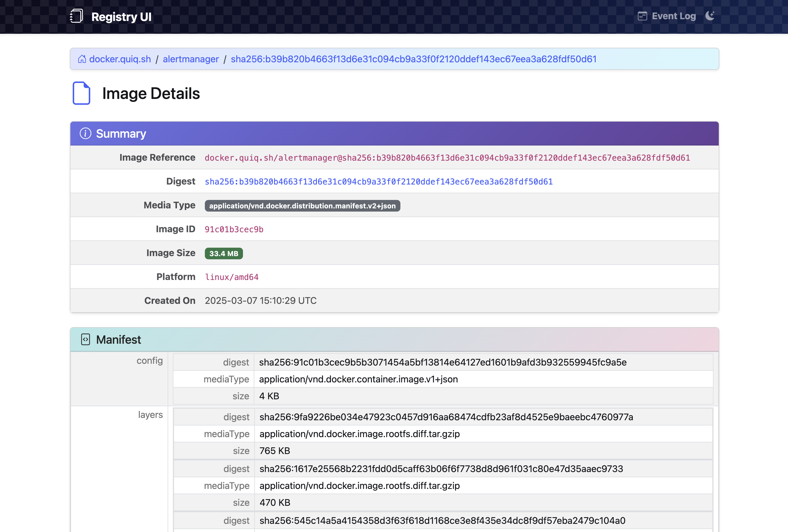Click the manifest.v2+json media type badge
The image size is (788, 532).
pos(302,206)
